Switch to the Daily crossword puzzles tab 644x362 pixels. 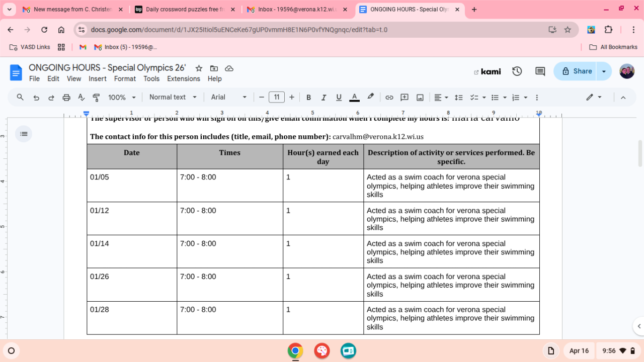(x=185, y=10)
